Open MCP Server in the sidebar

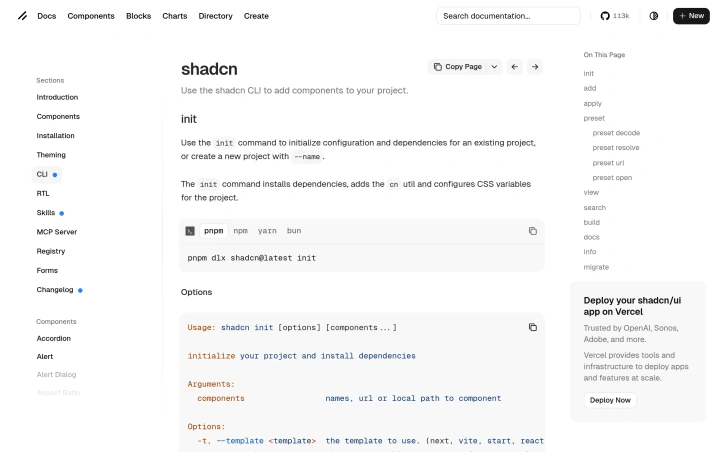pyautogui.click(x=57, y=232)
